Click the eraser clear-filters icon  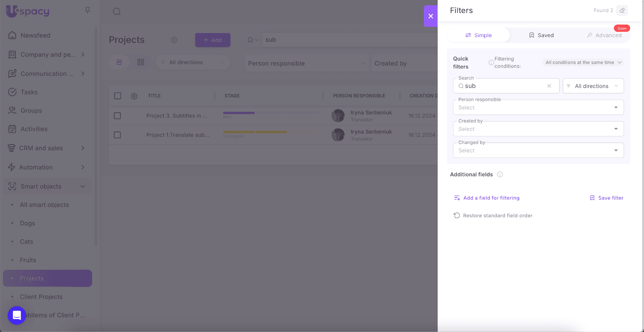[622, 10]
